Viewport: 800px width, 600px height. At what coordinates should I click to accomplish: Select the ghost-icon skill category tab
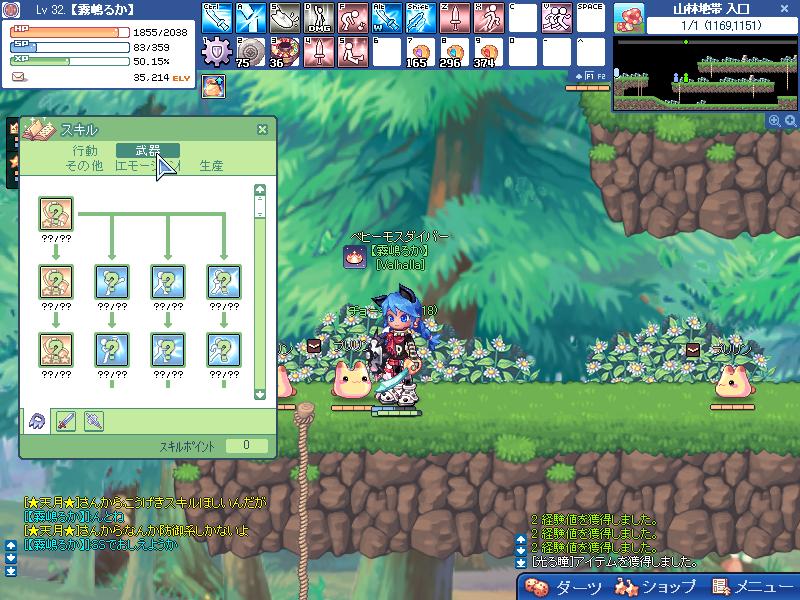tap(36, 421)
